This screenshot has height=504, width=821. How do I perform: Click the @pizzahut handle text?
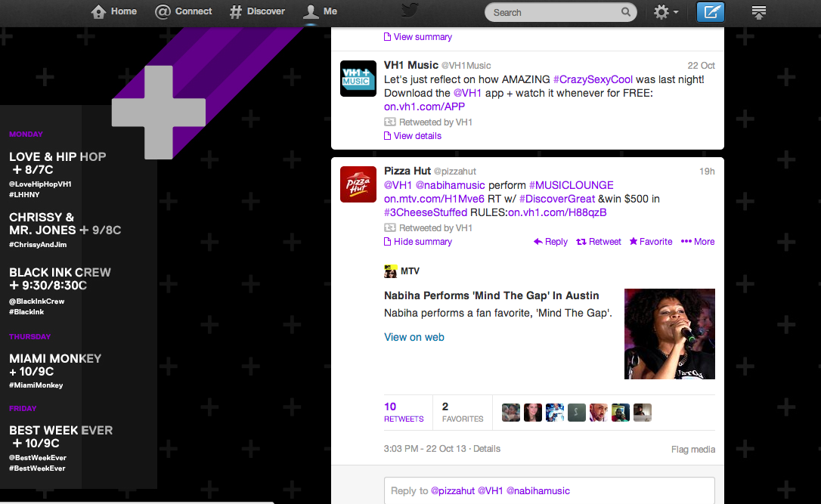point(455,171)
